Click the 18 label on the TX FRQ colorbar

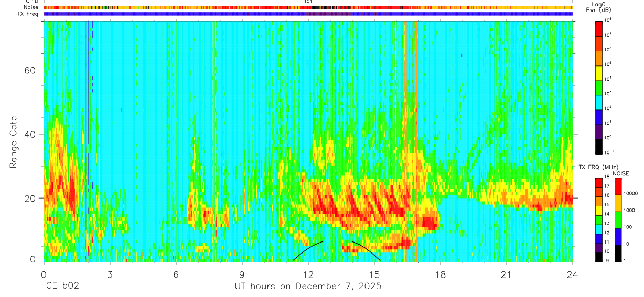click(607, 177)
